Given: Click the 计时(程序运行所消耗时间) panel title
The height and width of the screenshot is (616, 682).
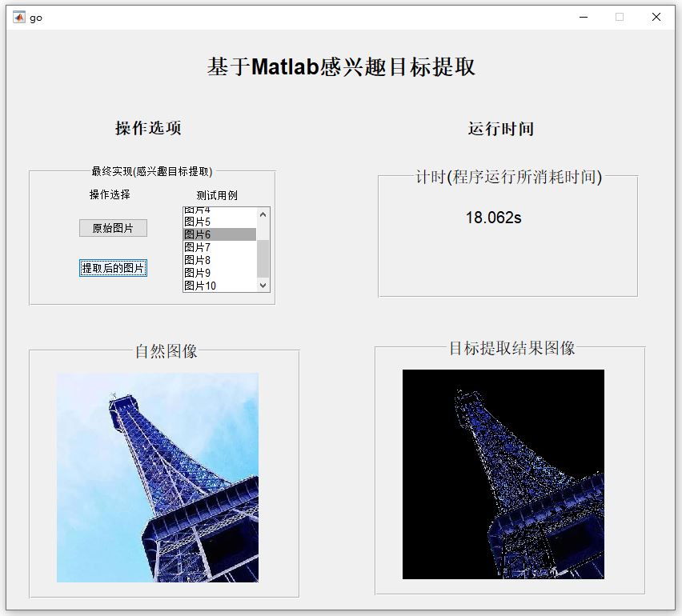Looking at the screenshot, I should (x=509, y=177).
